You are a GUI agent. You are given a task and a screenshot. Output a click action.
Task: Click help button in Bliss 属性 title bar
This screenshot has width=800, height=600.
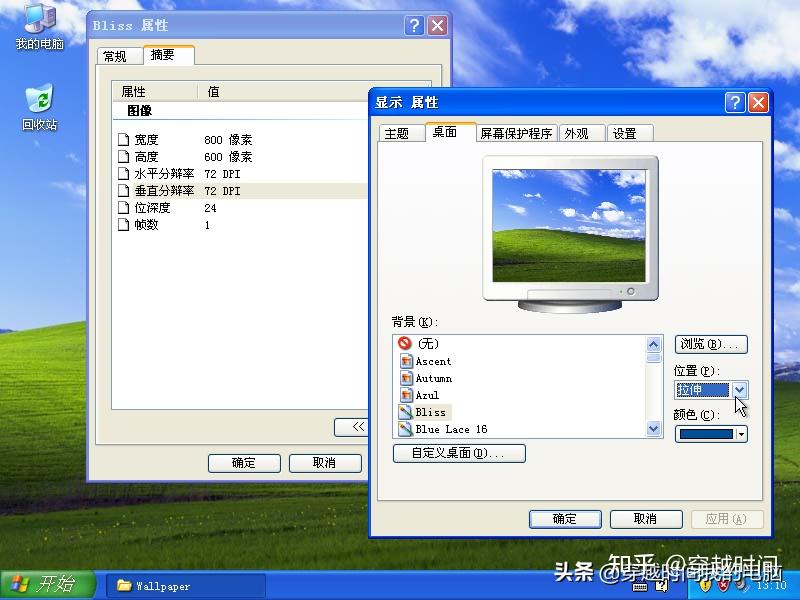tap(414, 25)
